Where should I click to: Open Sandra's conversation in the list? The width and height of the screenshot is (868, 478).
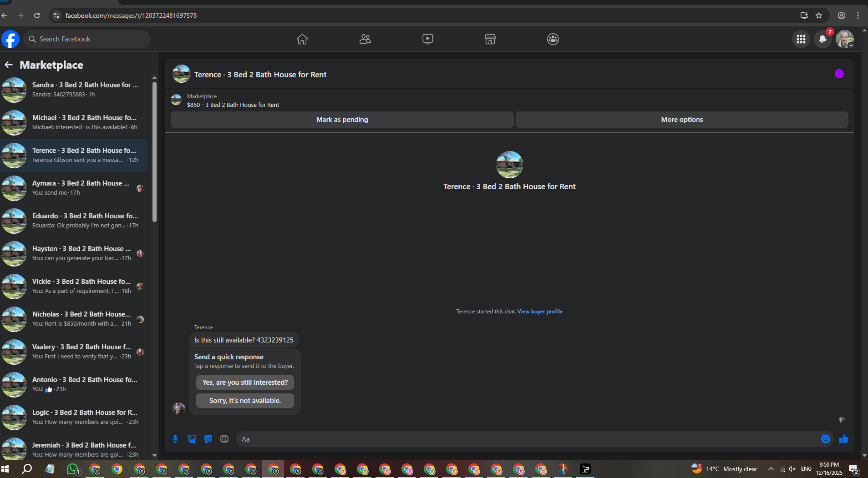[74, 90]
